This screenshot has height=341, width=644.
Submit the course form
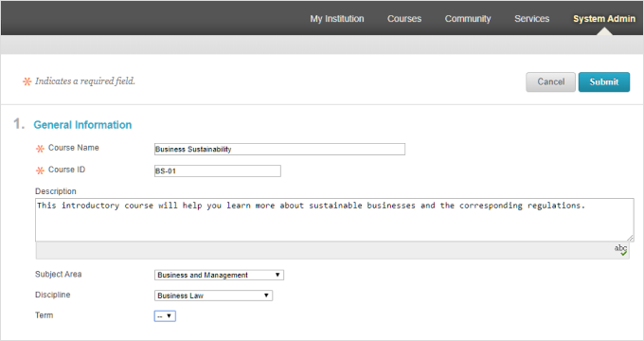pyautogui.click(x=604, y=81)
